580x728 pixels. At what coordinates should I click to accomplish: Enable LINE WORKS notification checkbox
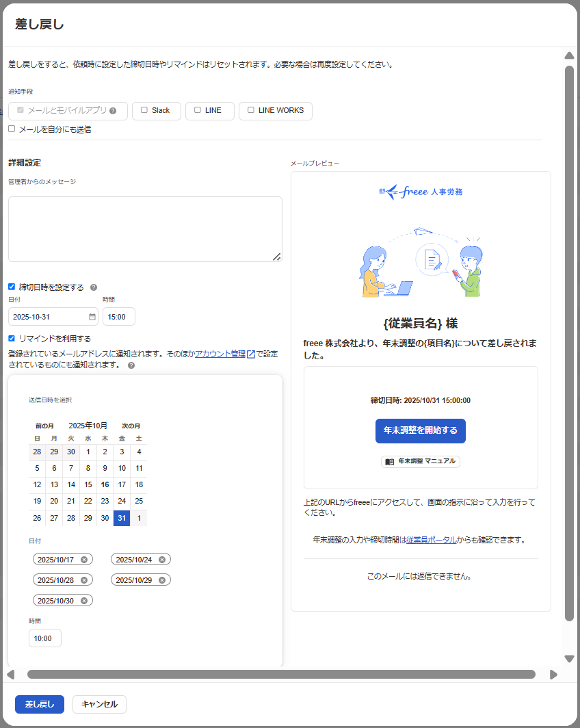click(251, 110)
